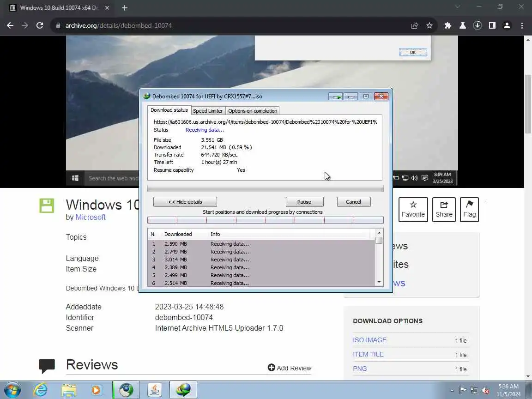This screenshot has width=532, height=399.
Task: Click the muted volume tray icon
Action: (x=485, y=391)
